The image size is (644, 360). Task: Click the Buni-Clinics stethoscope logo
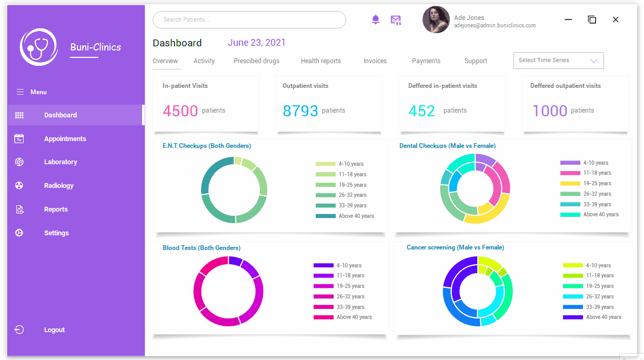[38, 47]
